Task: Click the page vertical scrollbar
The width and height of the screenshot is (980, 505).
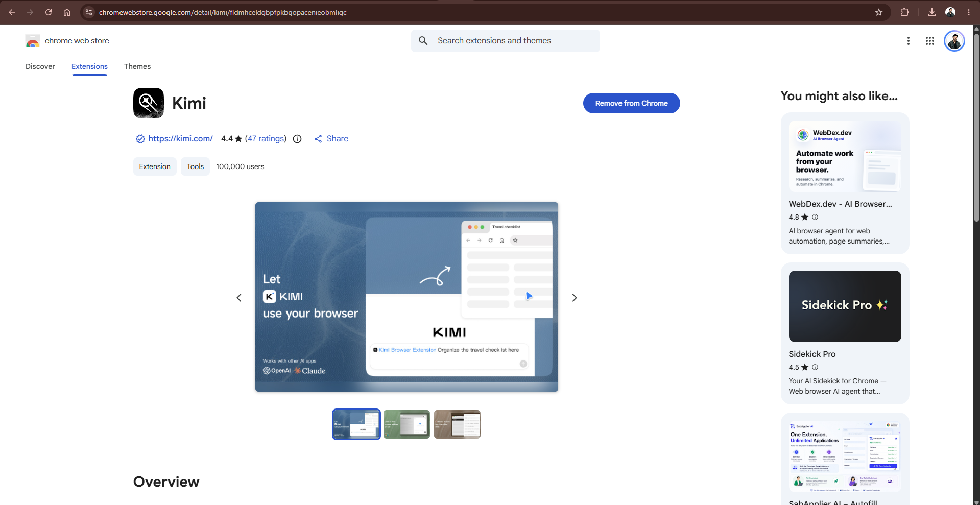Action: coord(976,128)
